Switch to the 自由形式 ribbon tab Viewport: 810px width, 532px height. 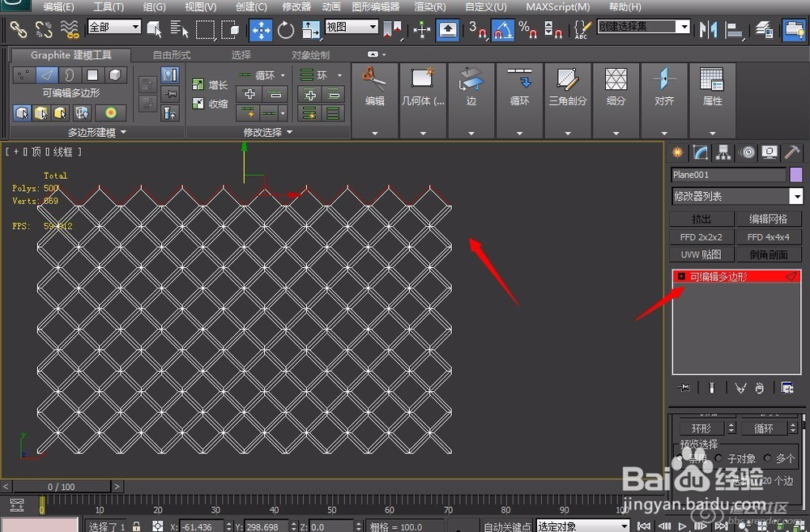coord(172,55)
